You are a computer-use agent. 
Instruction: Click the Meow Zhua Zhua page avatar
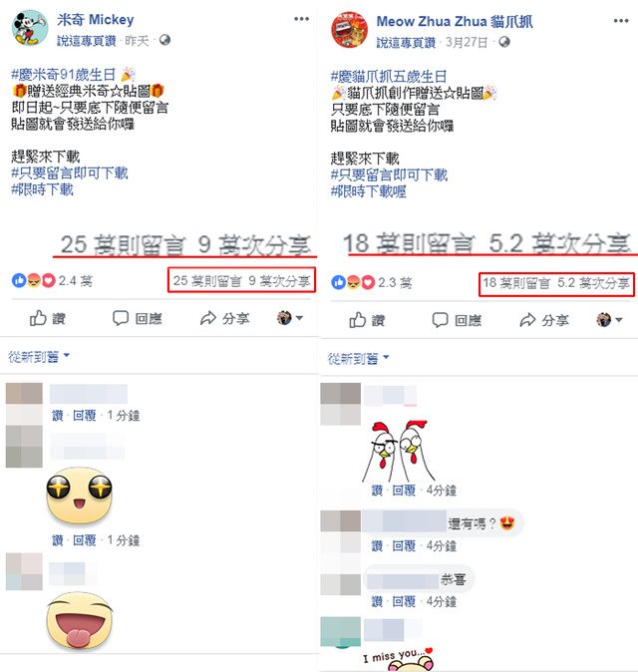tap(349, 30)
